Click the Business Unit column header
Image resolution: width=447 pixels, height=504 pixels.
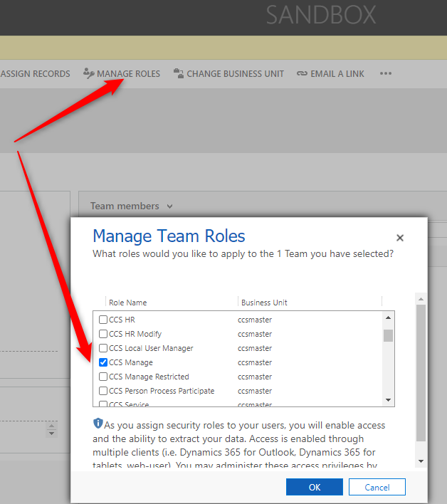[264, 303]
